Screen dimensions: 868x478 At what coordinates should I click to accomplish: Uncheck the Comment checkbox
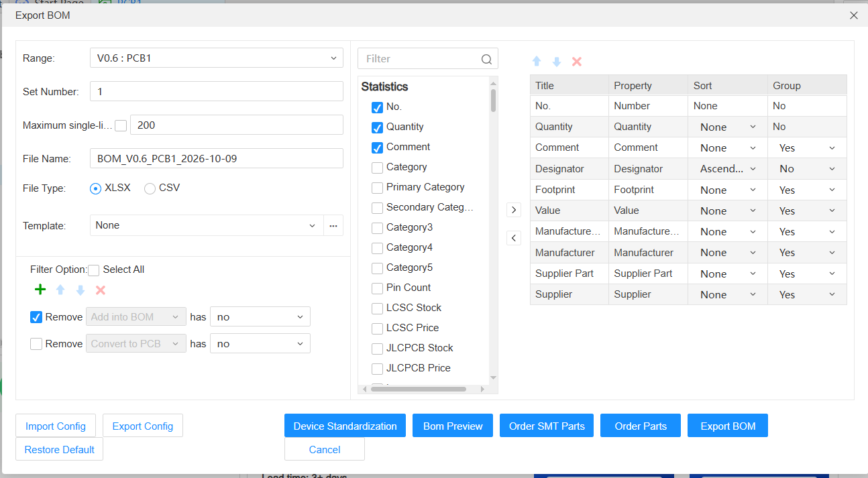377,147
